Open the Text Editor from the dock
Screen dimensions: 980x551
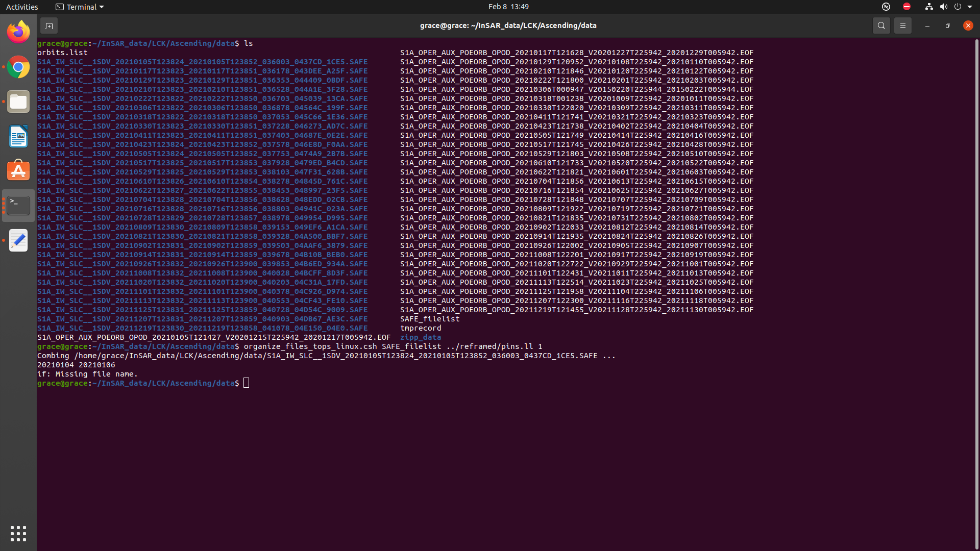pos(18,240)
